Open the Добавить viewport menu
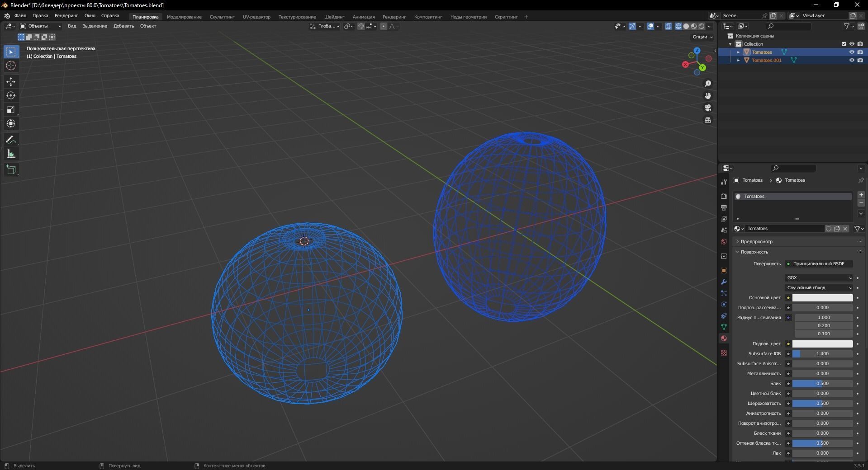The width and height of the screenshot is (868, 470). tap(123, 26)
